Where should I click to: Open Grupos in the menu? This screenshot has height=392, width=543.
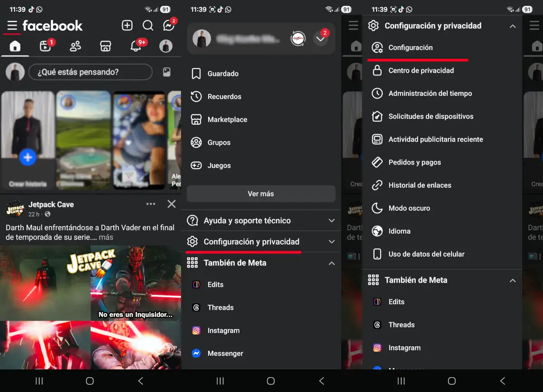[x=261, y=143]
